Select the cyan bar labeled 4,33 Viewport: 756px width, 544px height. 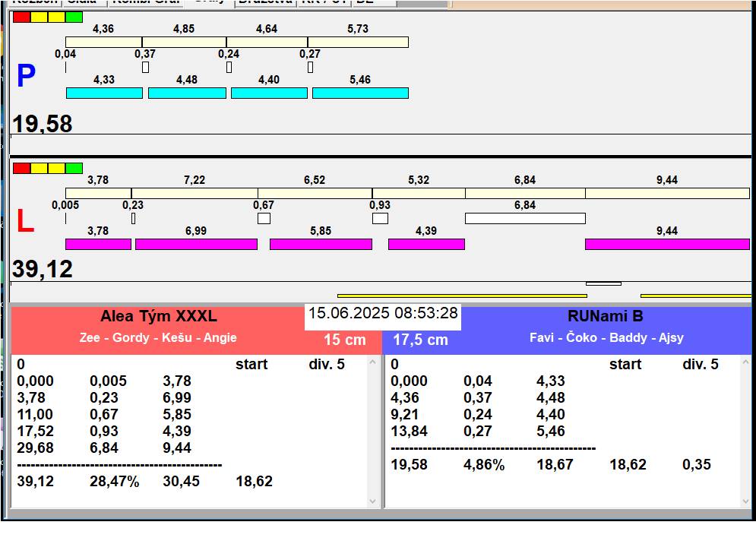pyautogui.click(x=104, y=93)
